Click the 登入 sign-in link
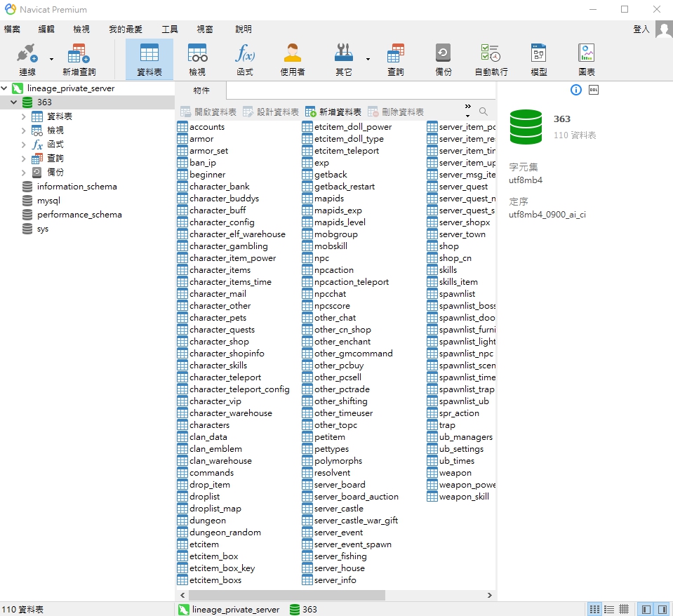Image resolution: width=673 pixels, height=616 pixels. (641, 29)
